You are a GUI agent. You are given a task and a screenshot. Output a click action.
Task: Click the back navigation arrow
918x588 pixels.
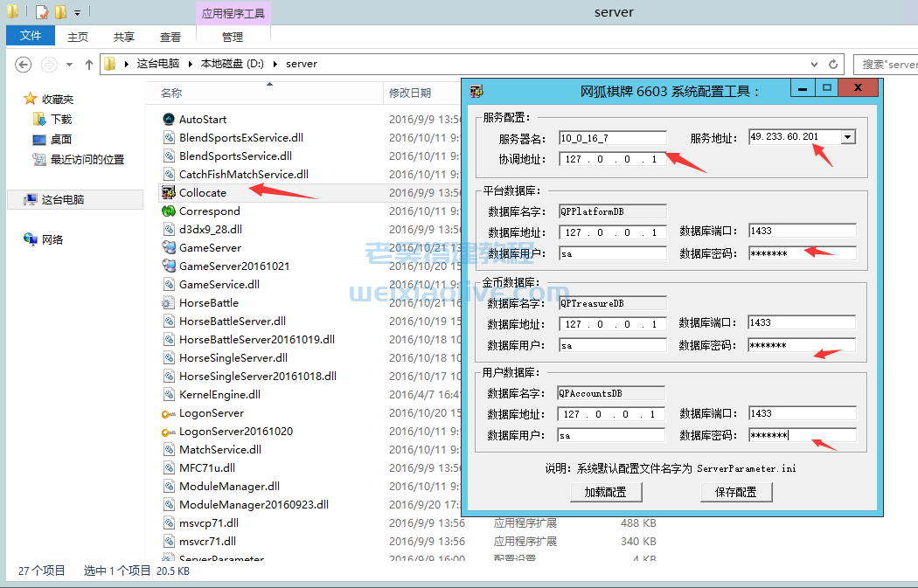[23, 64]
